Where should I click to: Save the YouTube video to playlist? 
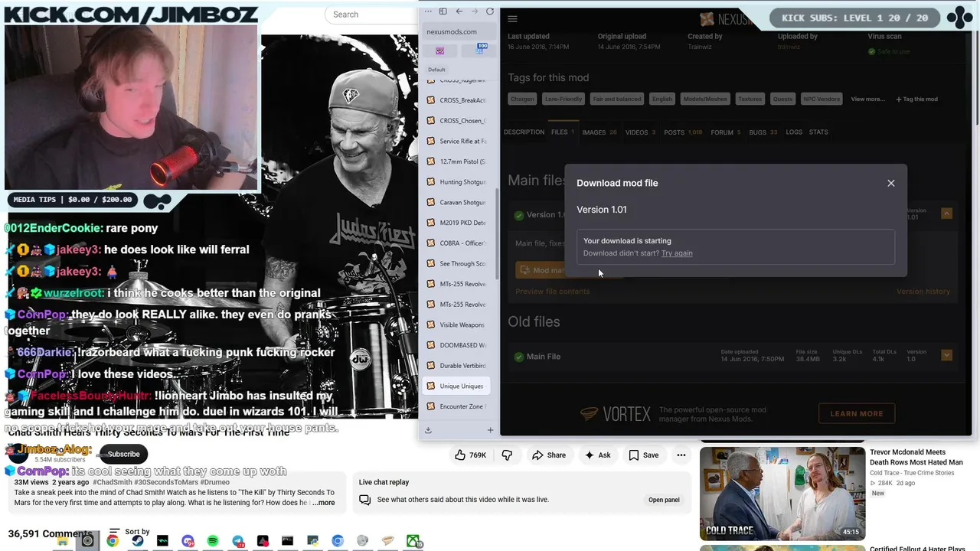click(643, 455)
